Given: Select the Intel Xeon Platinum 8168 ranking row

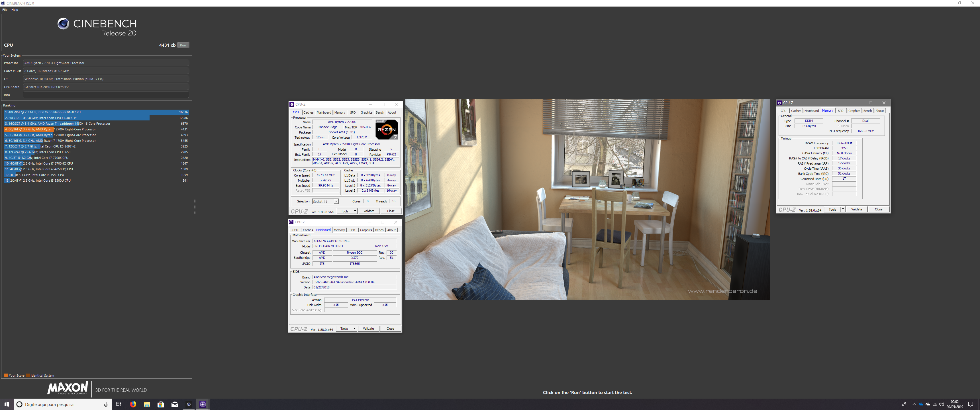Looking at the screenshot, I should [96, 112].
